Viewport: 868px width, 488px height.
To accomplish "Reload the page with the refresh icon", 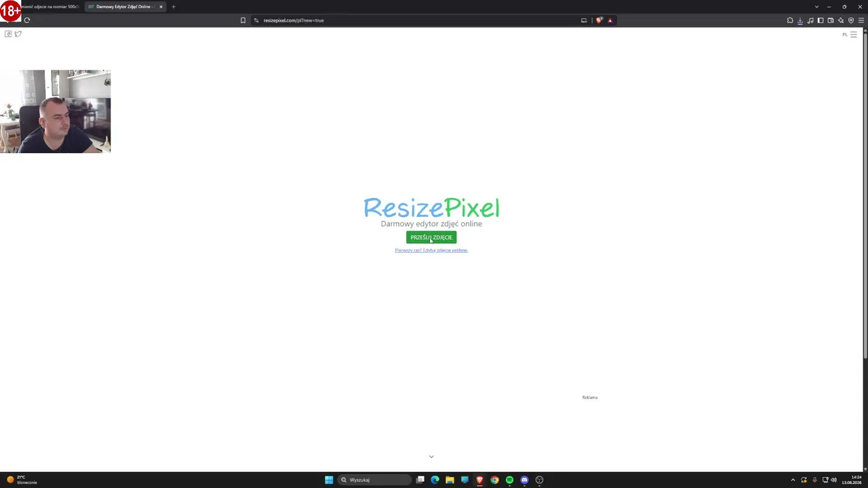I will point(27,20).
